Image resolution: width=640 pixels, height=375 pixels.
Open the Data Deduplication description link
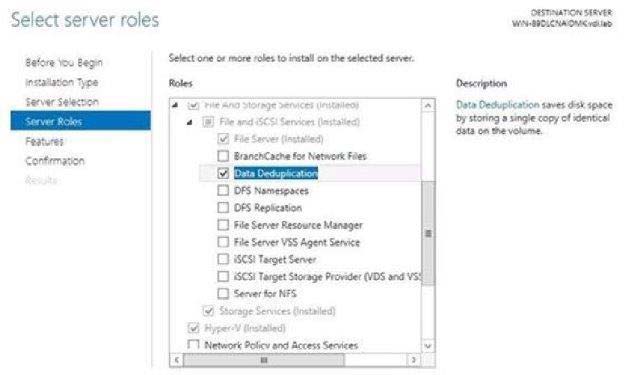click(x=498, y=105)
